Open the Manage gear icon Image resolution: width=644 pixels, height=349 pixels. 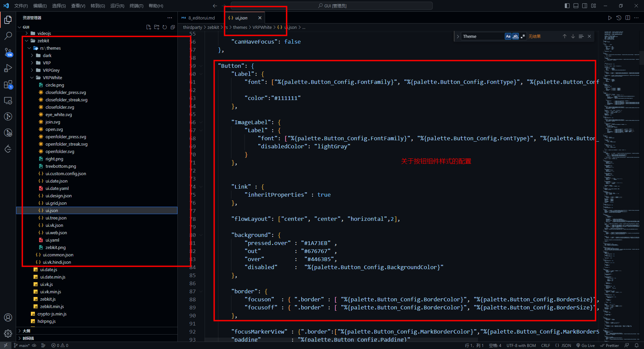click(x=8, y=334)
